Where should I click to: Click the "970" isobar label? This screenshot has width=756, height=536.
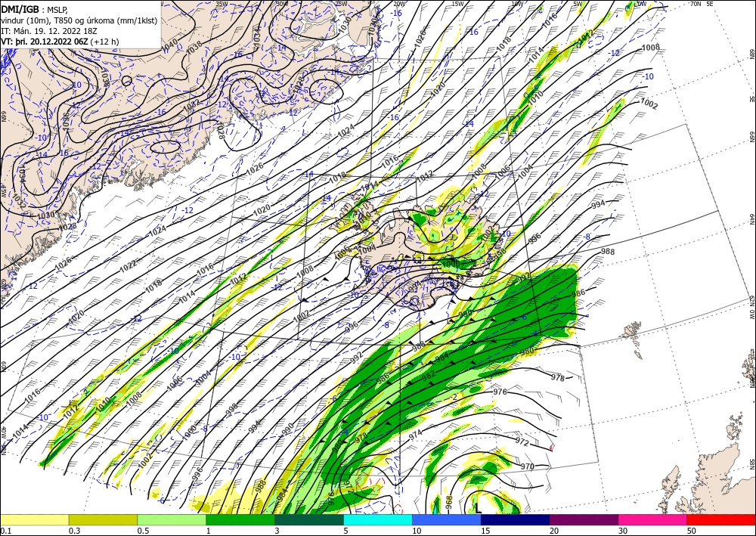(x=528, y=466)
